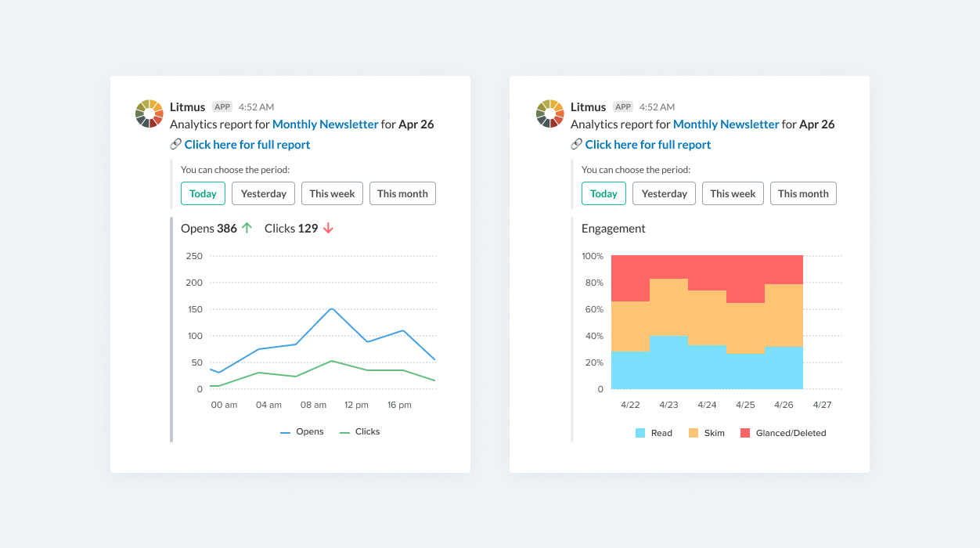
Task: Click the green up arrow beside Opens
Action: point(247,229)
